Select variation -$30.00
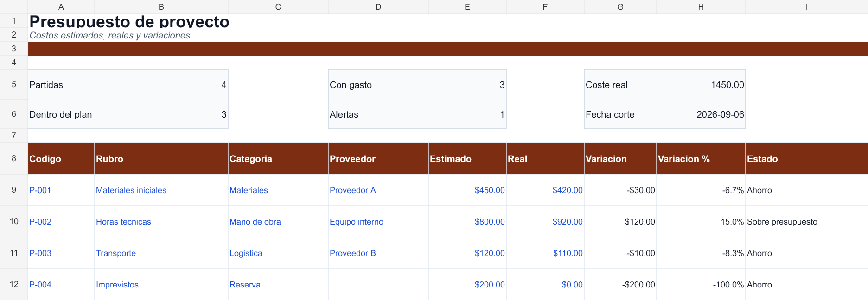This screenshot has width=868, height=300. coord(620,190)
